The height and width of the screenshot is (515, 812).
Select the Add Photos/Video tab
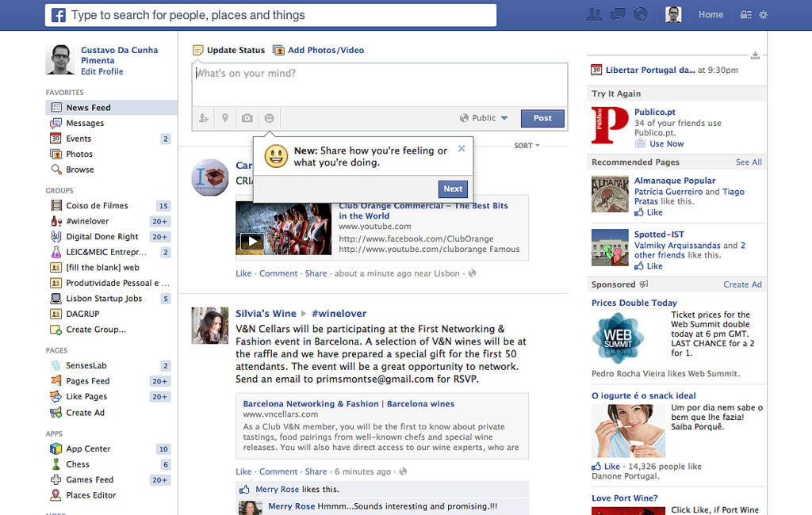(319, 50)
